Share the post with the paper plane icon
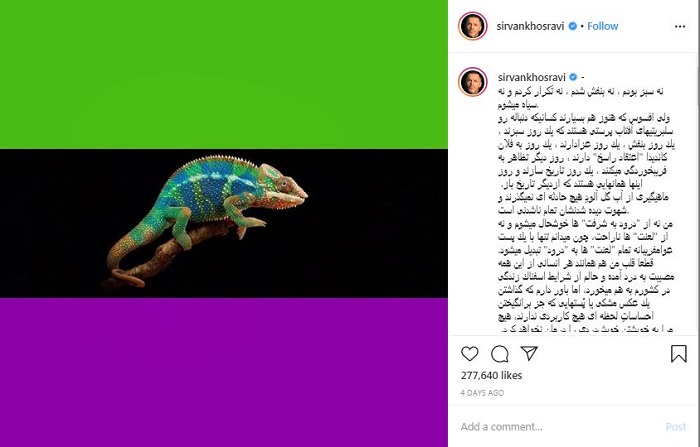700x447 pixels. pyautogui.click(x=529, y=353)
